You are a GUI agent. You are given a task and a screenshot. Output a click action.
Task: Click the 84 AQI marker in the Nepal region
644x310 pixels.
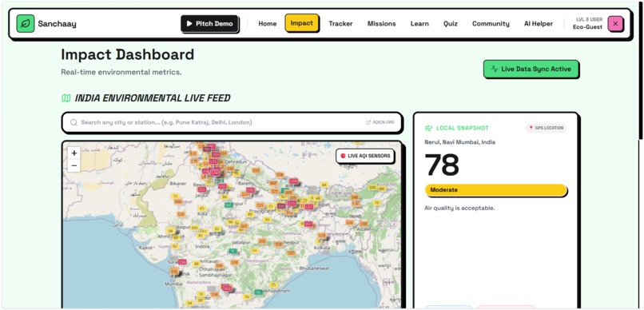click(x=324, y=185)
